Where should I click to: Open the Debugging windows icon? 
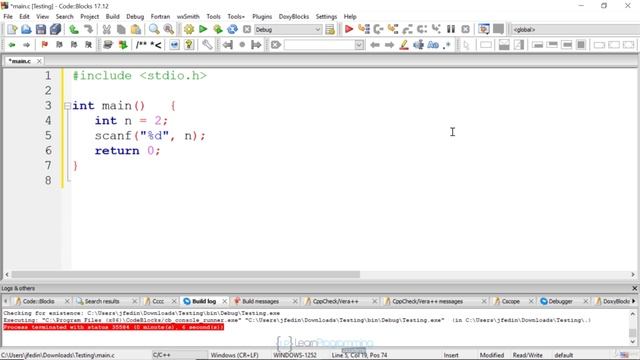[x=484, y=29]
